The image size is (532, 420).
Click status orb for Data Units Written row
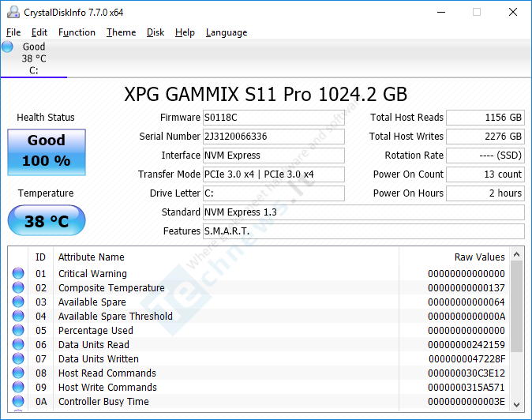point(18,359)
